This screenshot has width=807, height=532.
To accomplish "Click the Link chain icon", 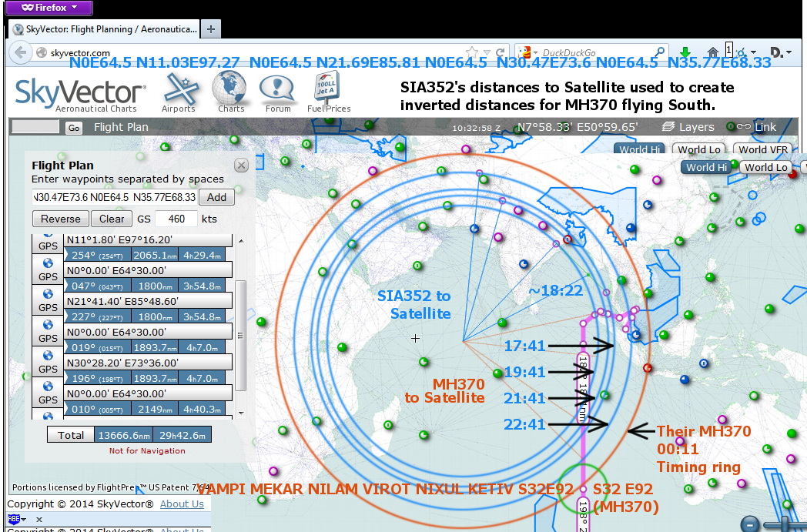I will [x=744, y=126].
